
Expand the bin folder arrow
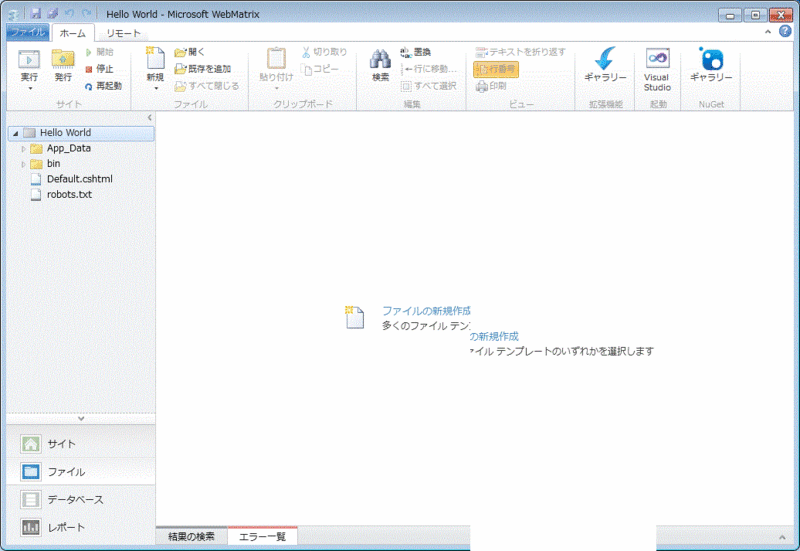[x=23, y=164]
